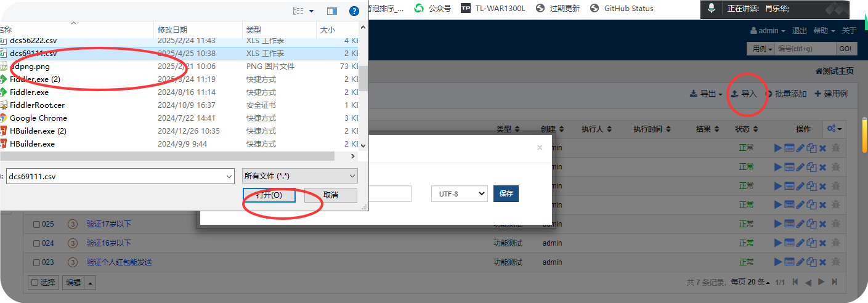Viewport: 868px width, 303px height.
Task: Copy case 024 using the duplicate icon
Action: [x=811, y=243]
